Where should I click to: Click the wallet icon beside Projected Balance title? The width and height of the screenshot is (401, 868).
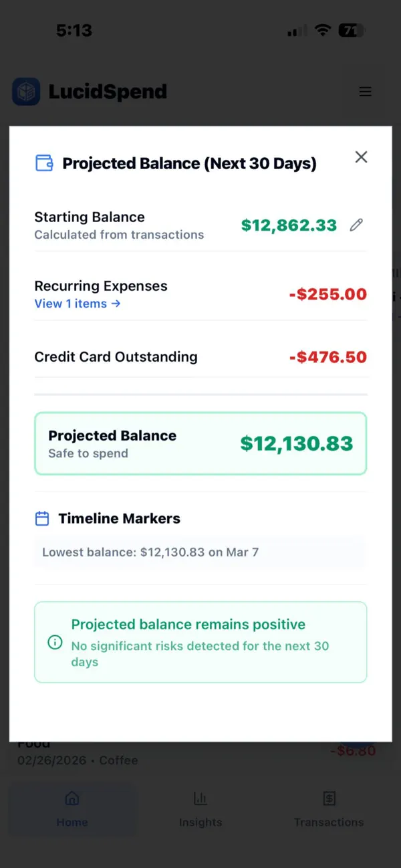[x=43, y=162]
